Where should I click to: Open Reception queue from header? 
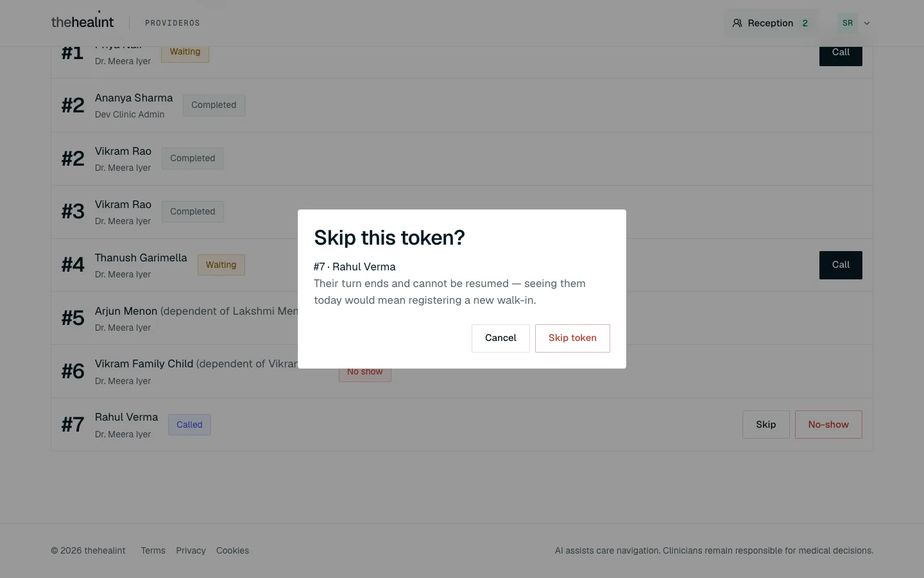(771, 23)
